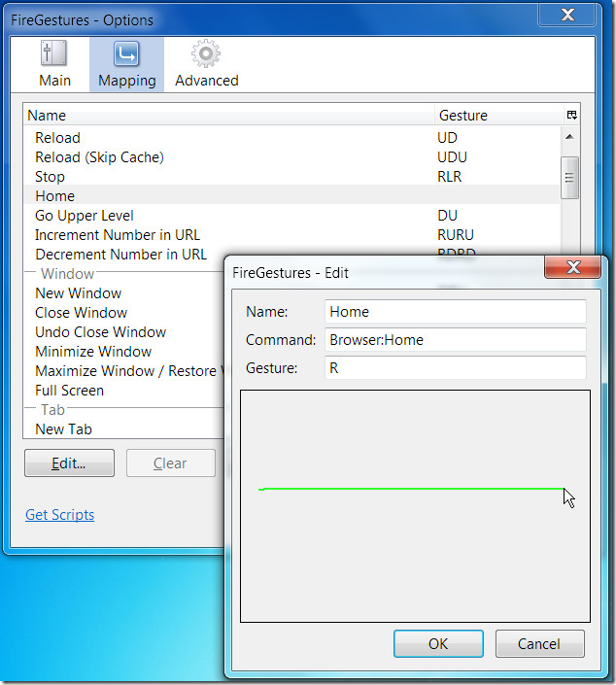Open the Main options pane icon
This screenshot has width=616, height=685.
[x=54, y=64]
